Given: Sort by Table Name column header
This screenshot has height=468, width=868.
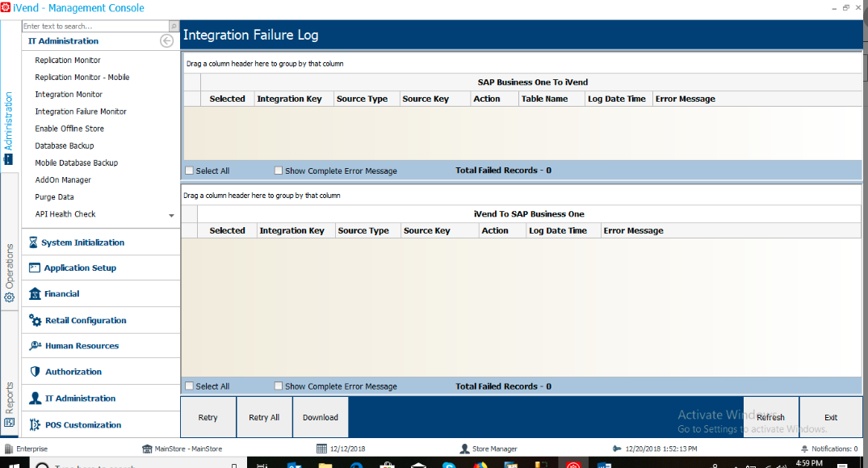Looking at the screenshot, I should pyautogui.click(x=551, y=99).
